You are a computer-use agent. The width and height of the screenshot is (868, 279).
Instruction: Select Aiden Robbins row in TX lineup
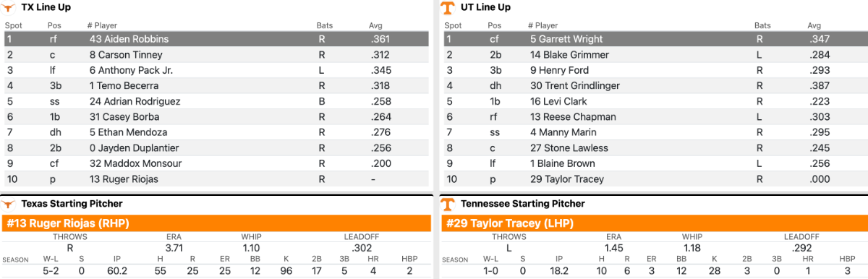(216, 39)
